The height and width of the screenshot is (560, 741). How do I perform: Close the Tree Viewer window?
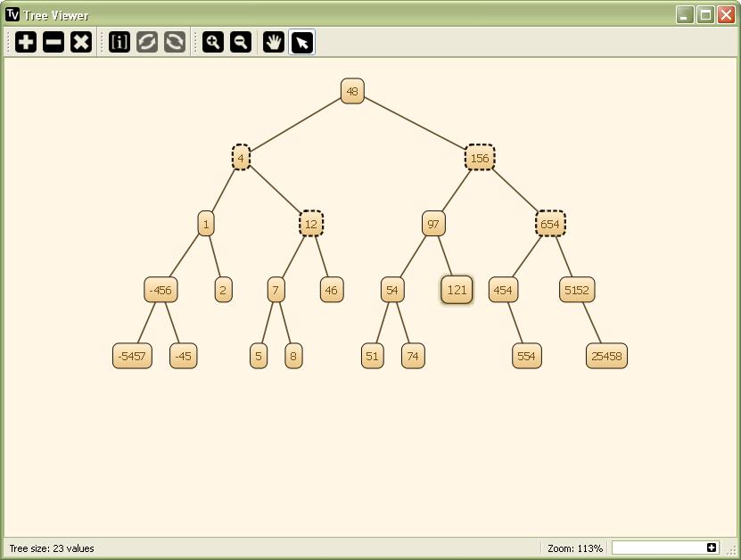coord(726,14)
